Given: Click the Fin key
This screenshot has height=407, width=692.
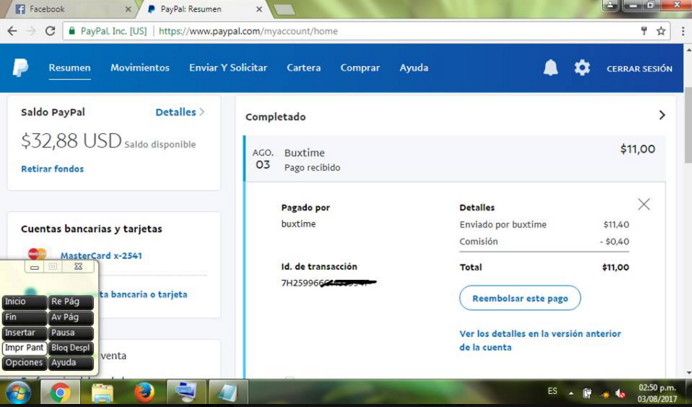Looking at the screenshot, I should [x=24, y=317].
